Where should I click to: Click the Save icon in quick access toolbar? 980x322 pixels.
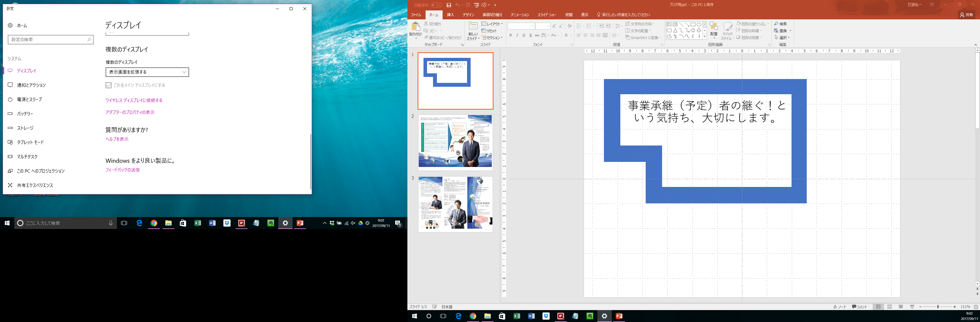(x=449, y=5)
